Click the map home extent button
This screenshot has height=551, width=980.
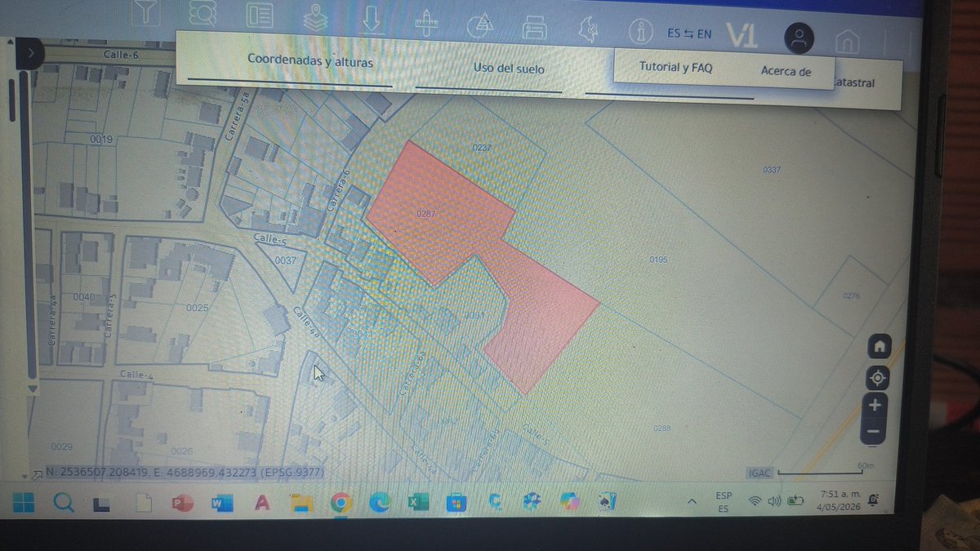point(880,346)
